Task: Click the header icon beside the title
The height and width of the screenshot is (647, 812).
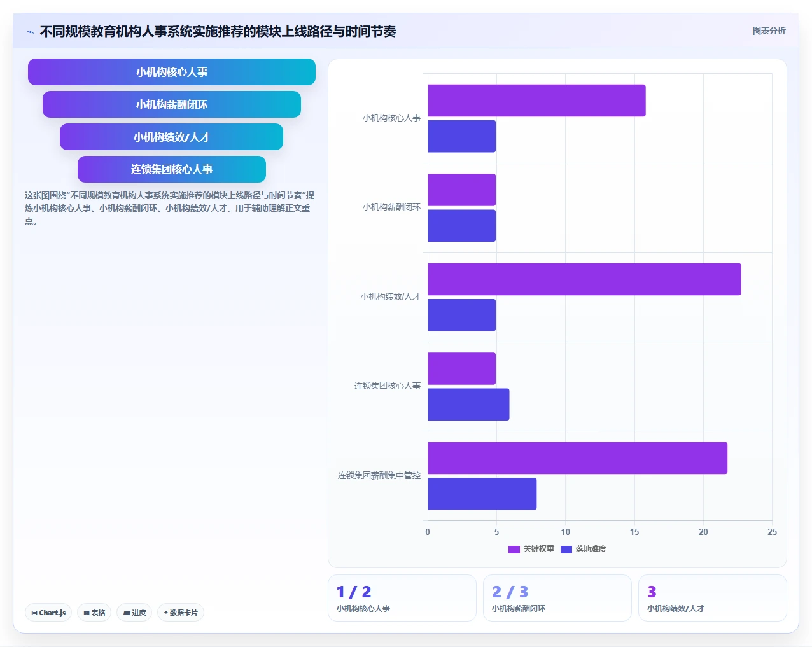Action: 30,32
